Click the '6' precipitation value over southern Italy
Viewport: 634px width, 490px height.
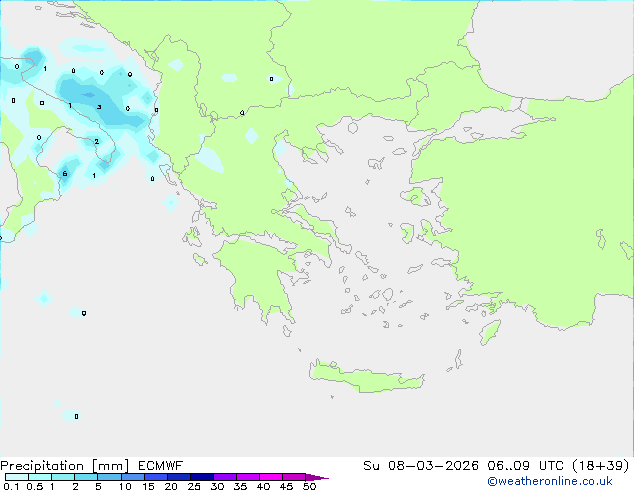coord(65,174)
